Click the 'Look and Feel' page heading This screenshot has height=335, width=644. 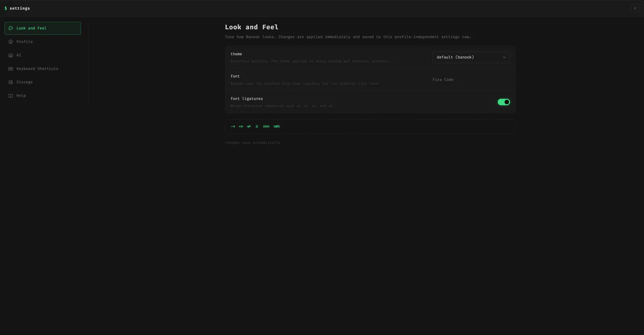[252, 27]
